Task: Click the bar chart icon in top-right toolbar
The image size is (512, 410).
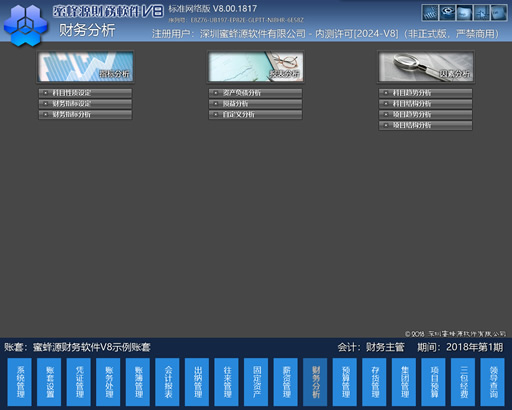Action: (x=430, y=13)
